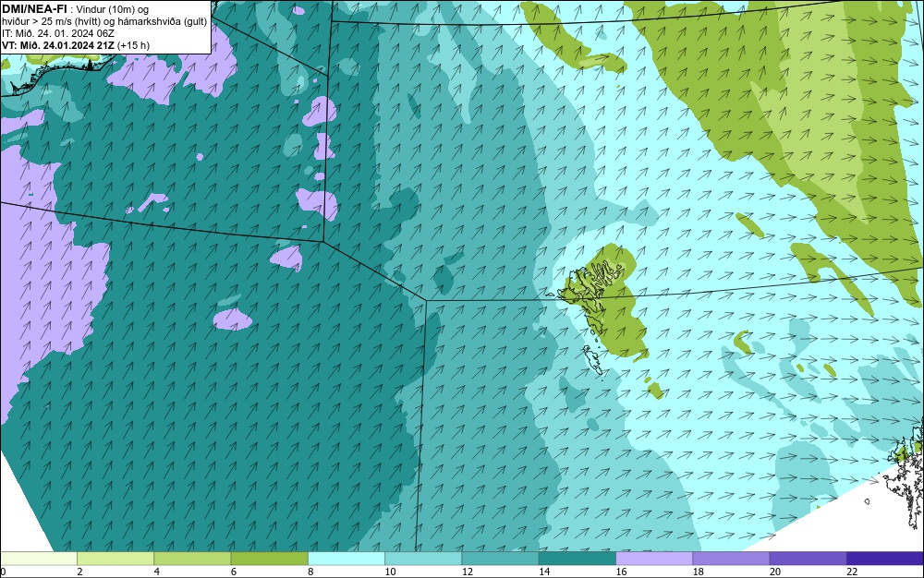Click the legend scale label '18'
Image resolution: width=924 pixels, height=578 pixels.
[699, 572]
